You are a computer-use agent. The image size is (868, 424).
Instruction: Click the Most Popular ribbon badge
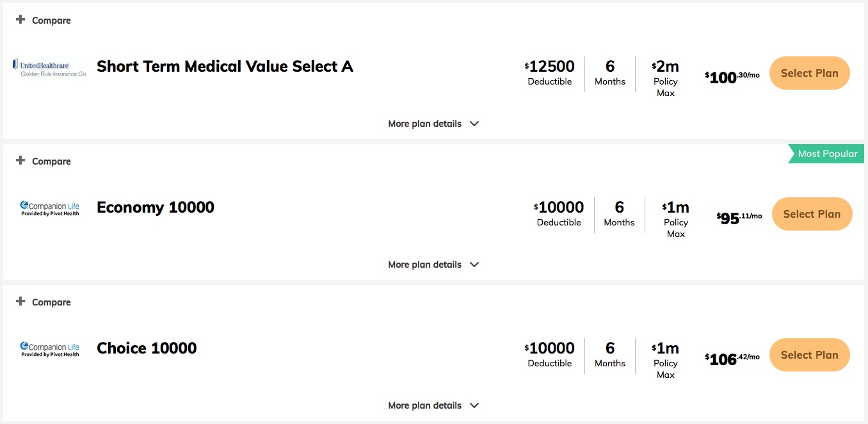tap(826, 154)
